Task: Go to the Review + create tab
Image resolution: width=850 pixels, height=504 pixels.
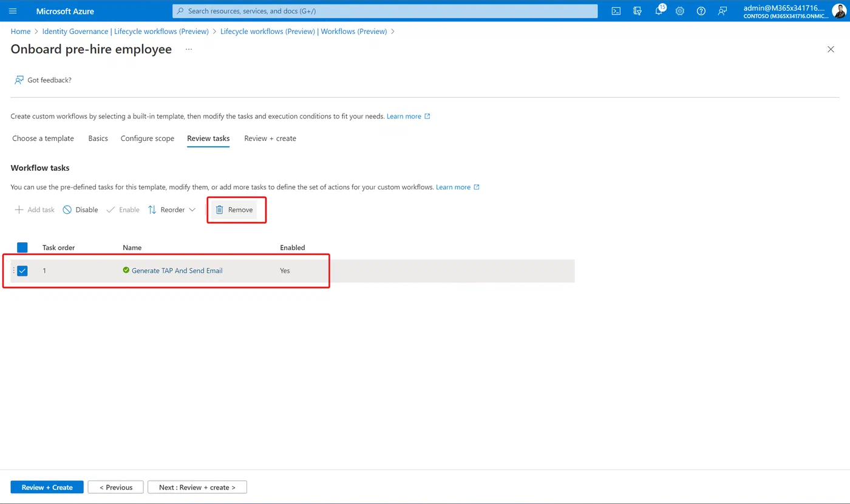Action: coord(270,138)
